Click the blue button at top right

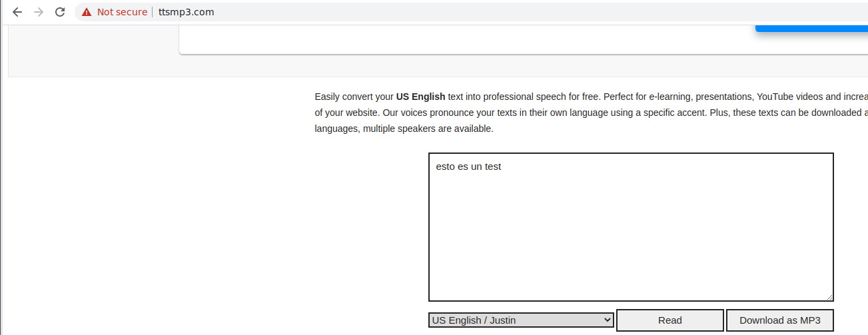[811, 28]
